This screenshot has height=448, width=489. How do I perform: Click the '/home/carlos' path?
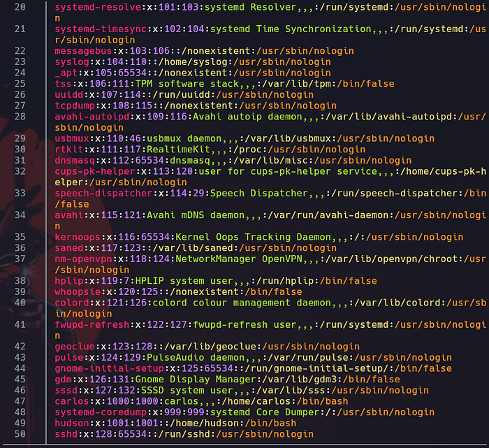256,401
